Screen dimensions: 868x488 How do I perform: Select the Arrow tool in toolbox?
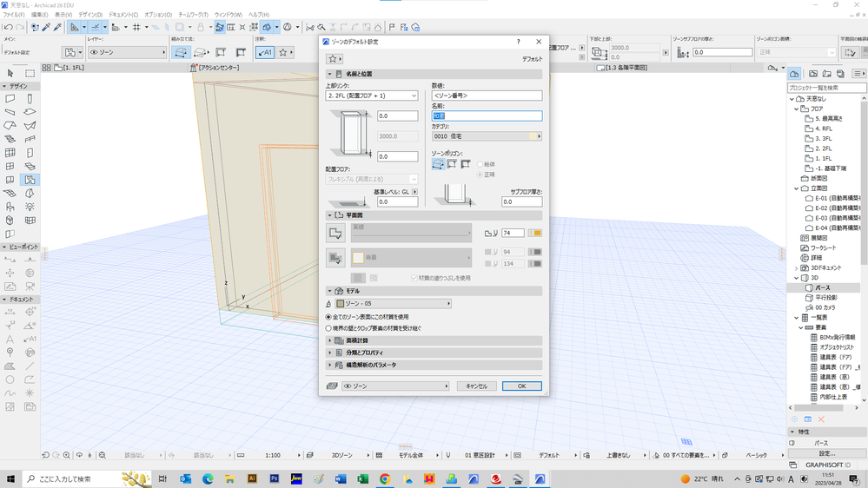pos(10,73)
